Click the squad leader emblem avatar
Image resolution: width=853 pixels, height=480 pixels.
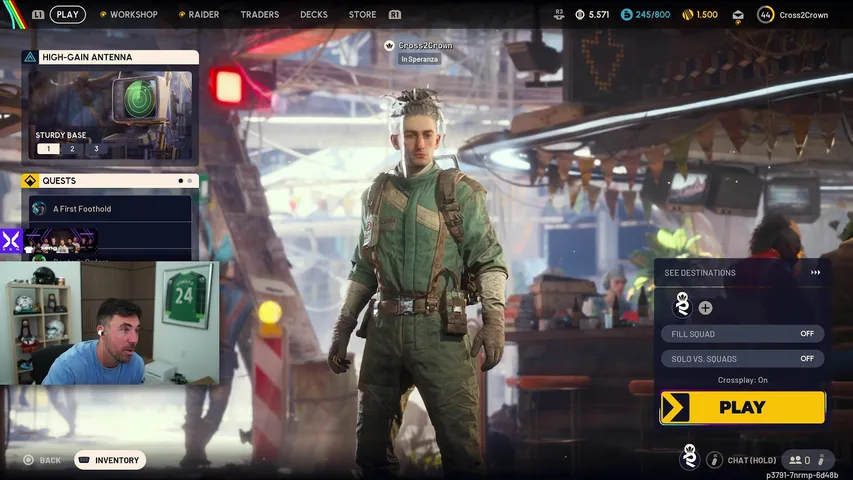pyautogui.click(x=682, y=305)
